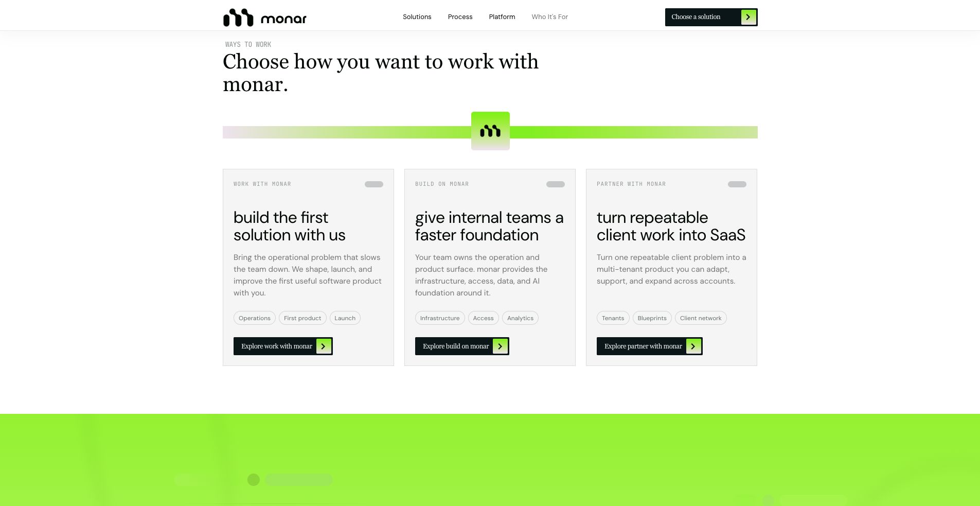This screenshot has width=980, height=506.
Task: Click the arrow icon in Choose a solution
Action: click(748, 17)
